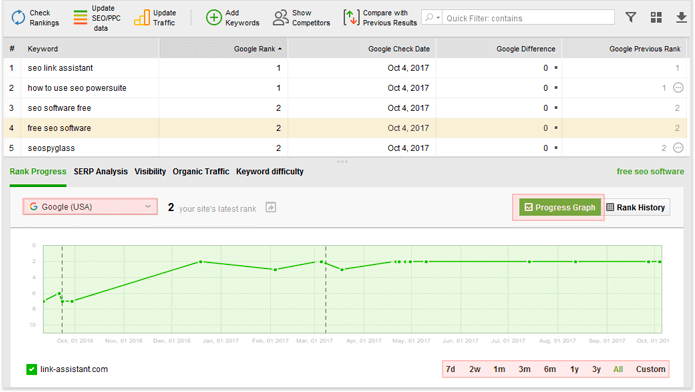Select the 'seospyglass' keyword row
This screenshot has width=695, height=392.
point(346,148)
